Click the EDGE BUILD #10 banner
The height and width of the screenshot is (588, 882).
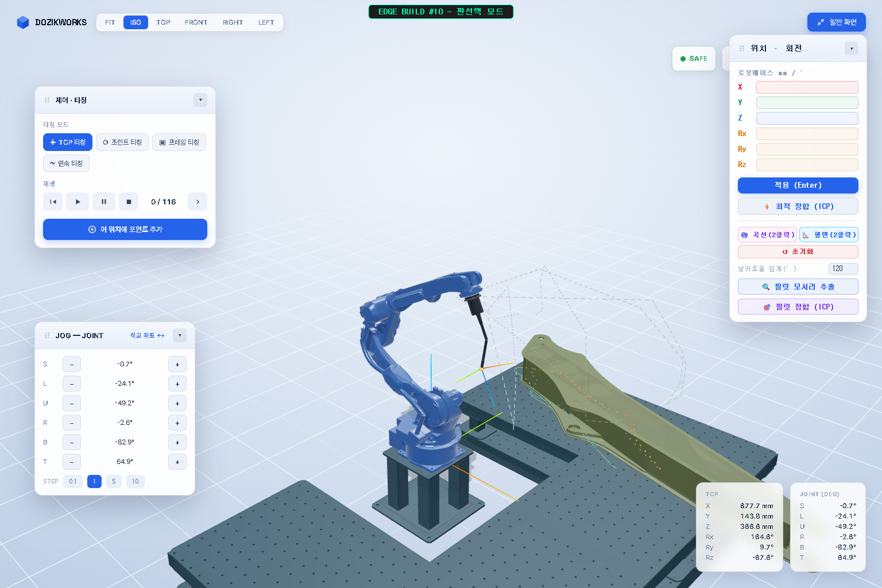coord(441,11)
